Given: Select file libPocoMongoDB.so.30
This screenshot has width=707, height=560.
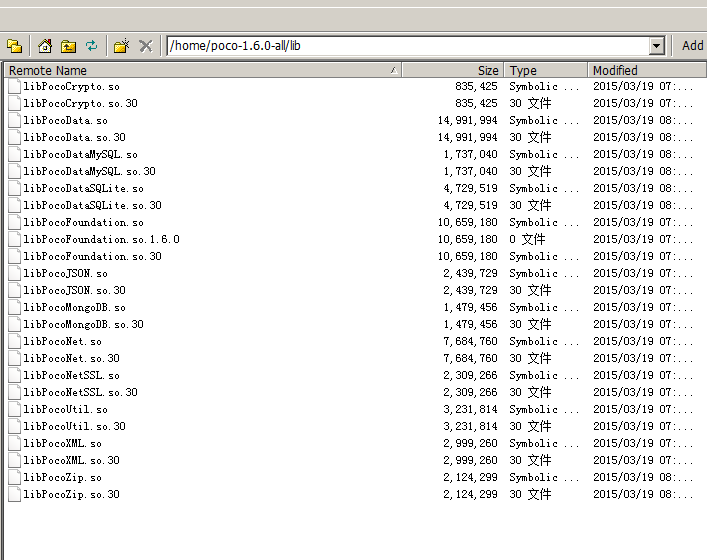Looking at the screenshot, I should click(83, 324).
